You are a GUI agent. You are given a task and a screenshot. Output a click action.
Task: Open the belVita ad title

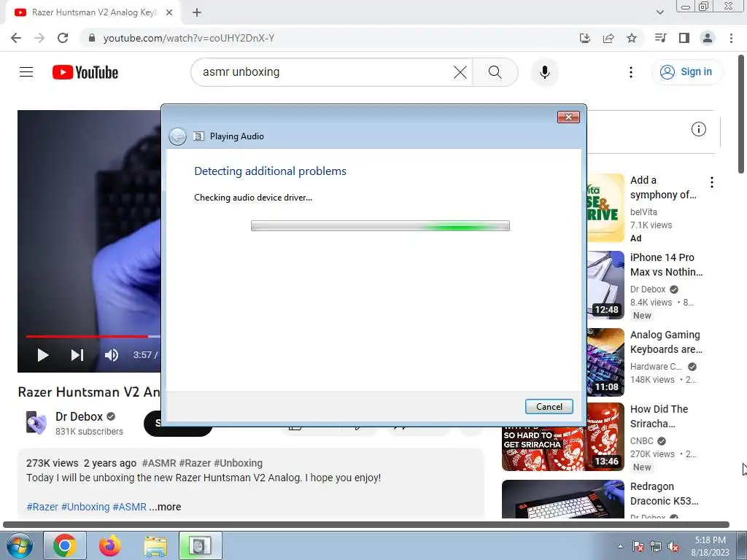663,187
